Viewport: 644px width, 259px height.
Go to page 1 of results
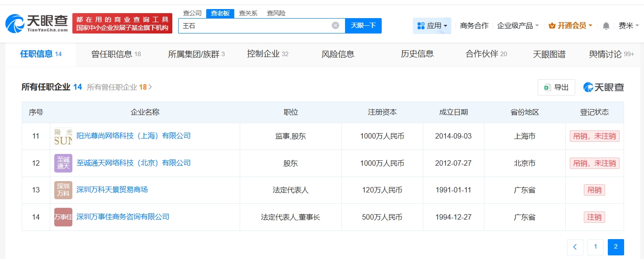pyautogui.click(x=595, y=247)
